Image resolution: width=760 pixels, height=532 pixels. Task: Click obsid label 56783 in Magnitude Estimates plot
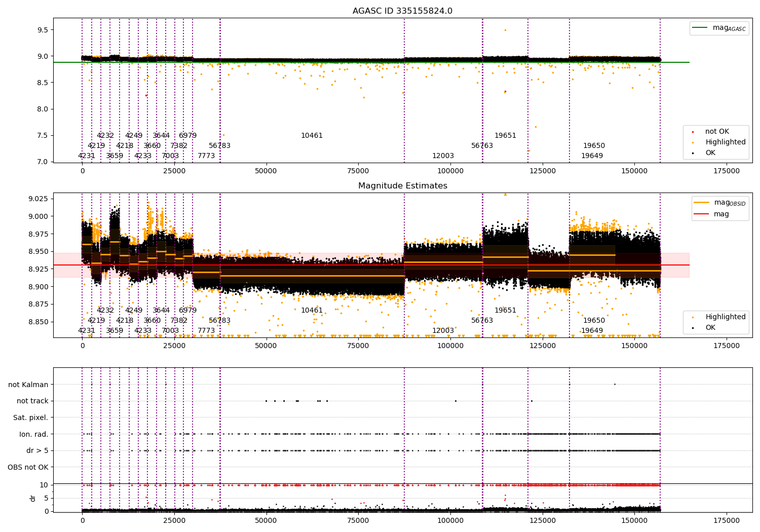[x=219, y=321]
